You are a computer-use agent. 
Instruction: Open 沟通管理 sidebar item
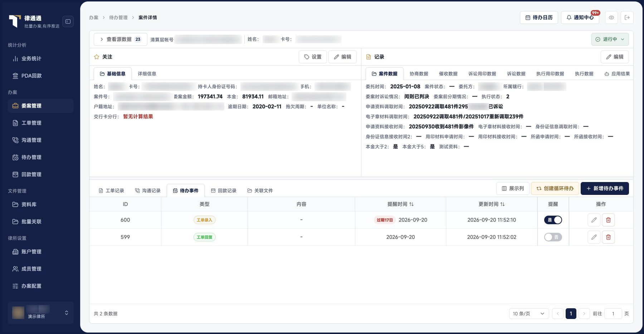(x=41, y=140)
